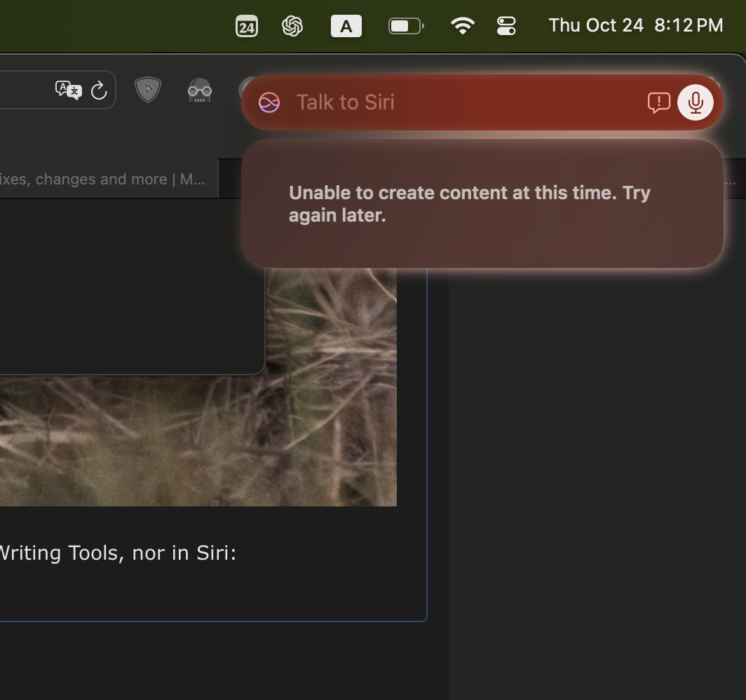This screenshot has height=700, width=746.
Task: Click the Siri logo icon
Action: click(x=269, y=102)
